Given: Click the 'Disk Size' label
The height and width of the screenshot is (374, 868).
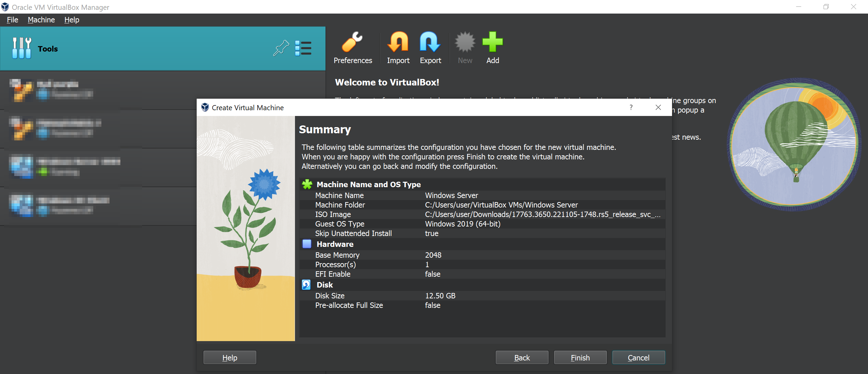Looking at the screenshot, I should pyautogui.click(x=330, y=296).
